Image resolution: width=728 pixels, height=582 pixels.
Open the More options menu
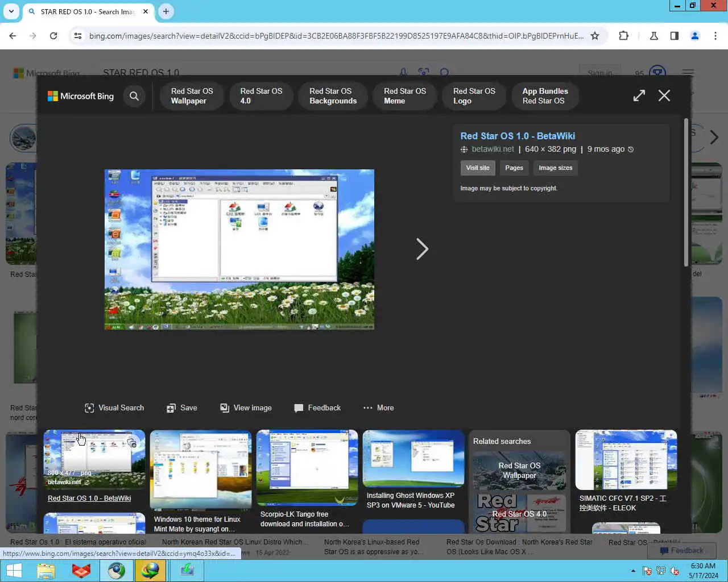[x=378, y=408]
